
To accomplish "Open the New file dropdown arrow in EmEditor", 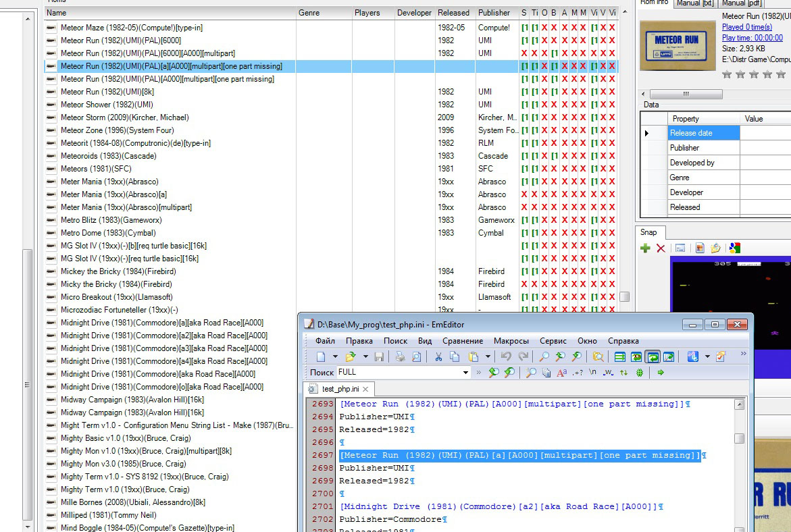I will point(335,357).
